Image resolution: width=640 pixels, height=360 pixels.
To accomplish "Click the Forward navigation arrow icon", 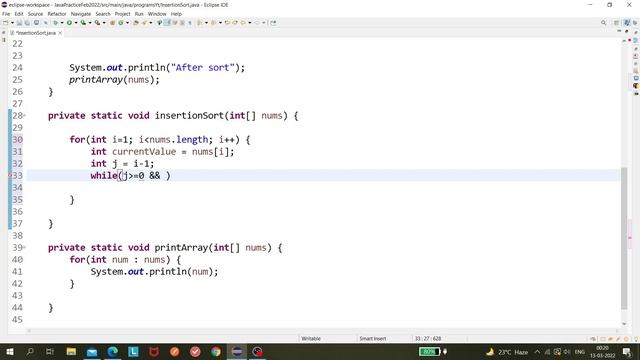I will [x=257, y=23].
